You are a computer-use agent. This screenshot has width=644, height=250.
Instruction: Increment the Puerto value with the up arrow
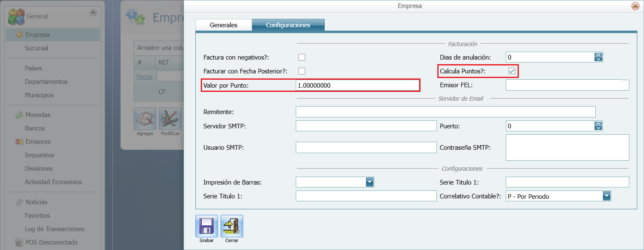click(598, 123)
